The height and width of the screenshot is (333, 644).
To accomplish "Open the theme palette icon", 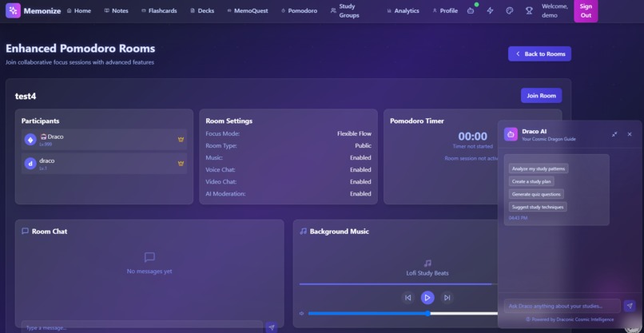I will [510, 11].
